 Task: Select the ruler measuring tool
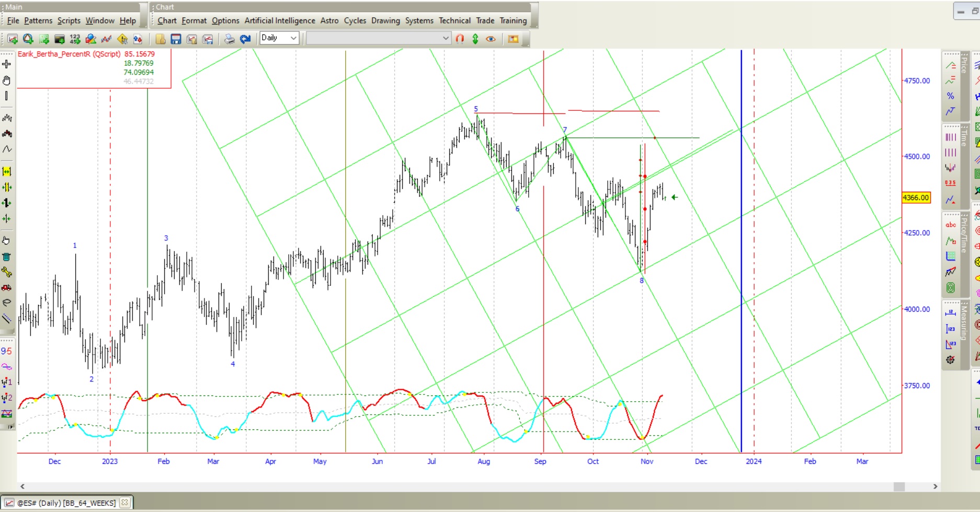pyautogui.click(x=7, y=318)
